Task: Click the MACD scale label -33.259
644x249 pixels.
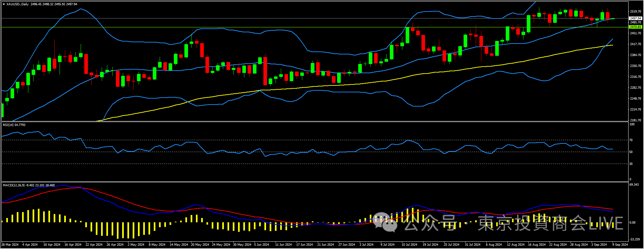Action: click(x=634, y=239)
